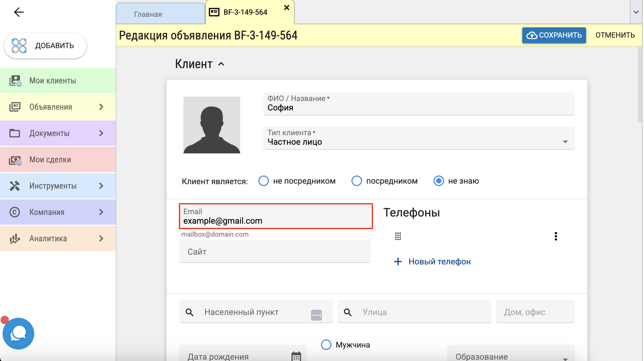Screen dimensions: 644x361
Task: Close the BF-3-149-564 tab
Action: 287,8
